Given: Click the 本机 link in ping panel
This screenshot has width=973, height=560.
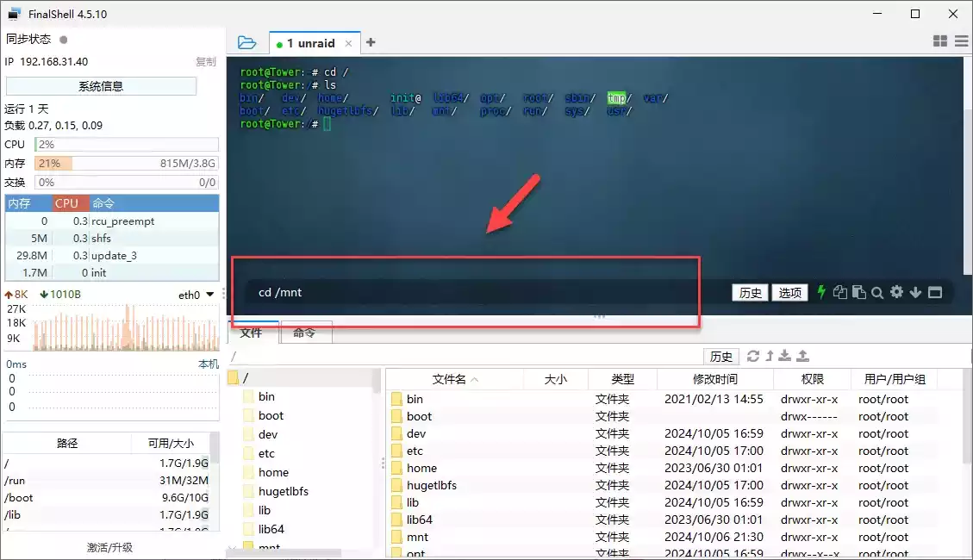Looking at the screenshot, I should click(209, 364).
